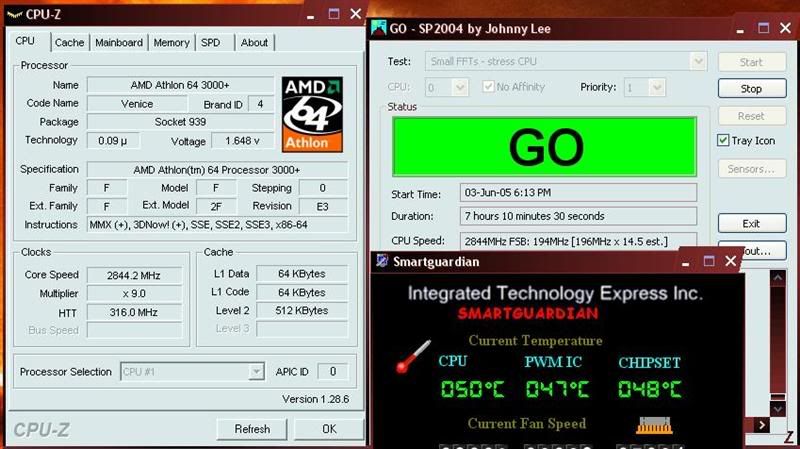This screenshot has width=800, height=449.
Task: Click the PWM IC temperature reading 047°C
Action: 557,389
